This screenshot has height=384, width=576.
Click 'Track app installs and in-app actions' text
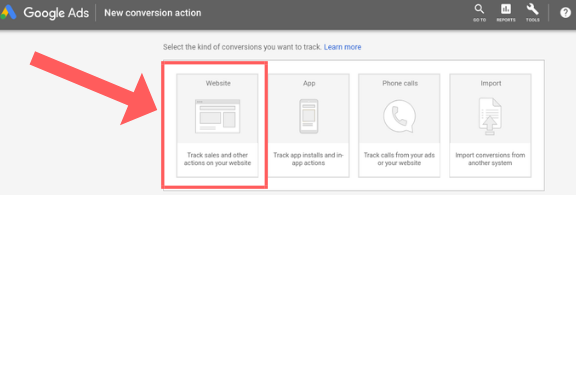click(308, 159)
